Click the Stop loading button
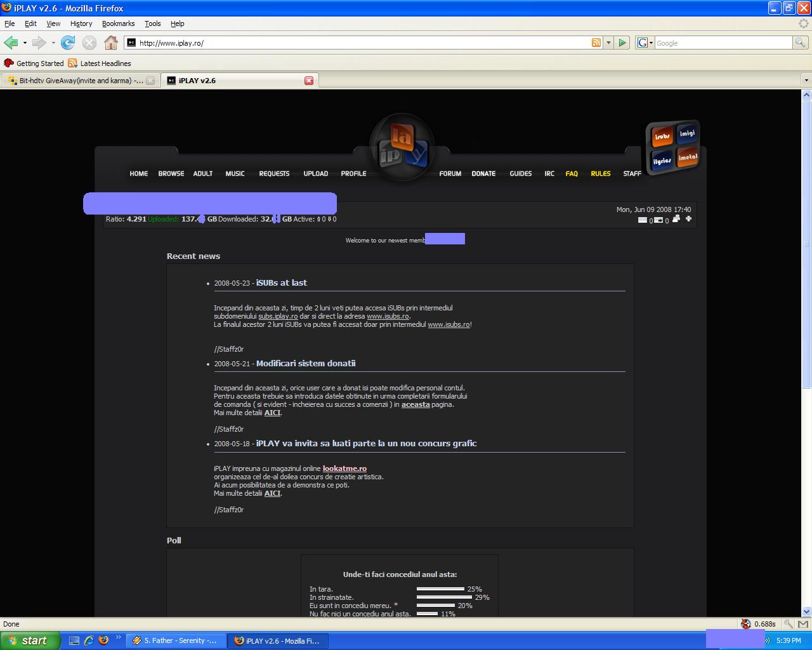The image size is (812, 650). [x=89, y=43]
